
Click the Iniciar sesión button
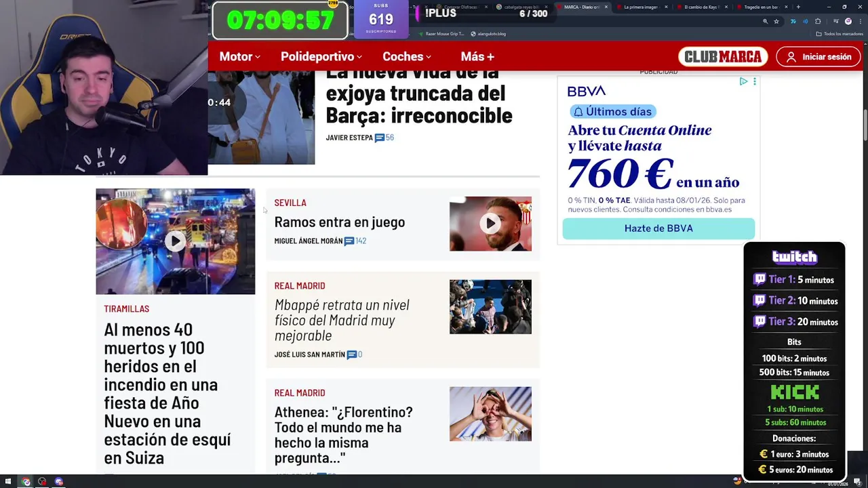pyautogui.click(x=818, y=57)
